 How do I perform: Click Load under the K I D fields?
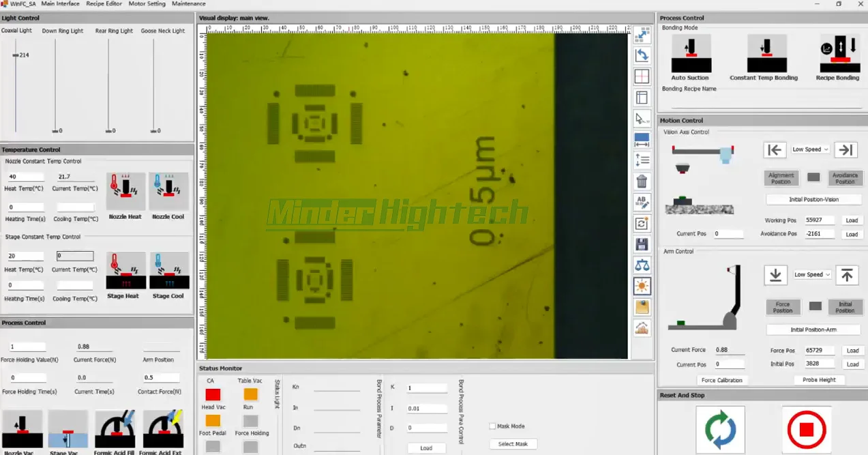[x=426, y=448]
